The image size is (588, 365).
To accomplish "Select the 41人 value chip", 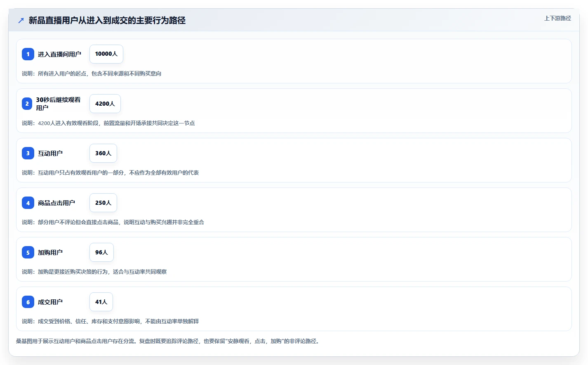I will [101, 302].
